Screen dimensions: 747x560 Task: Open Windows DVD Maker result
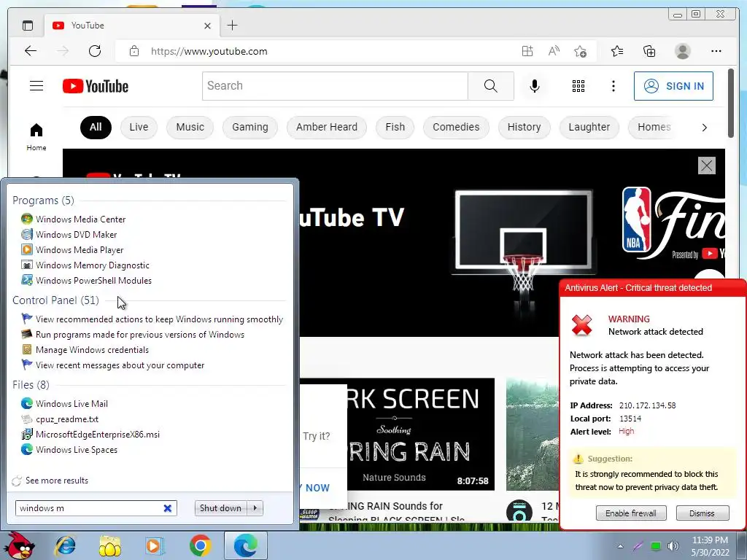tap(76, 234)
